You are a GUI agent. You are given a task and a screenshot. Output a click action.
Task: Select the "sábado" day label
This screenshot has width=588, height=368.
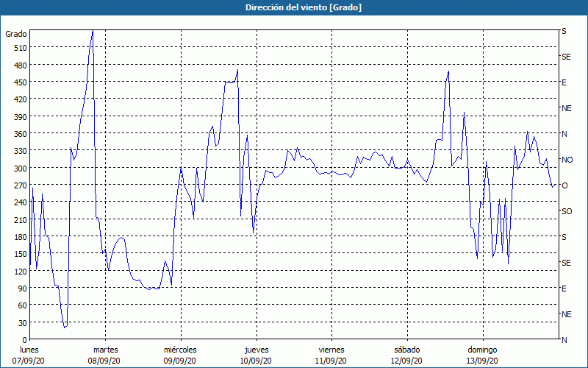point(407,350)
